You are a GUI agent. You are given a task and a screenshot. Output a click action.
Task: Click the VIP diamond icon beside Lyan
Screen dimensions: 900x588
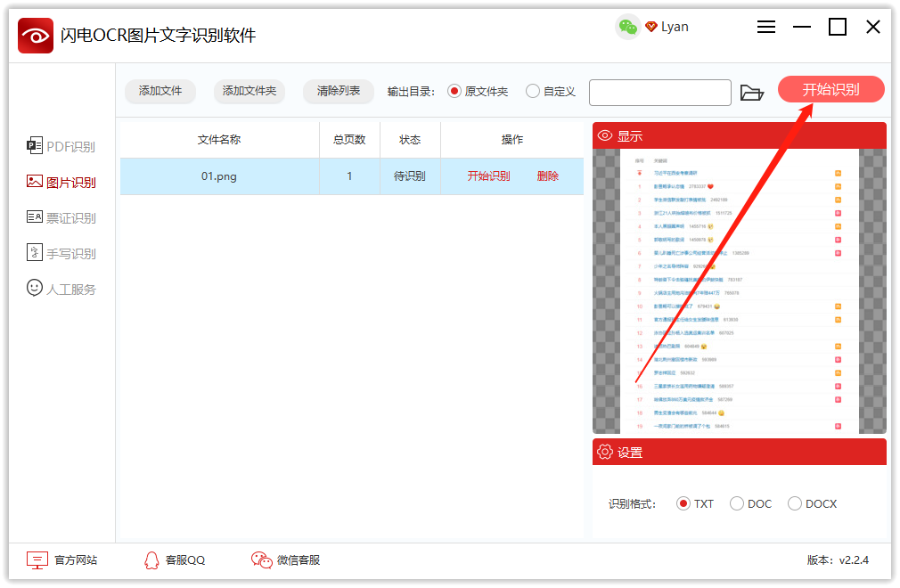coord(650,27)
